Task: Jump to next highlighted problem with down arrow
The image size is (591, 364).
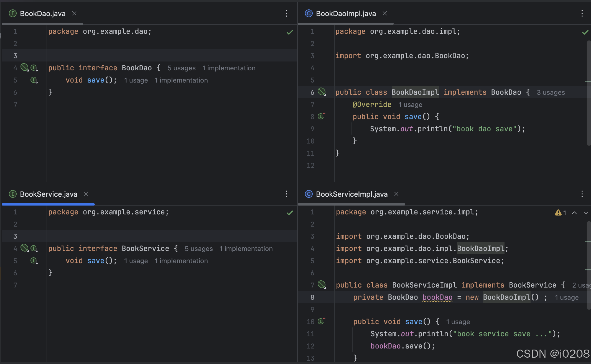Action: click(x=586, y=213)
